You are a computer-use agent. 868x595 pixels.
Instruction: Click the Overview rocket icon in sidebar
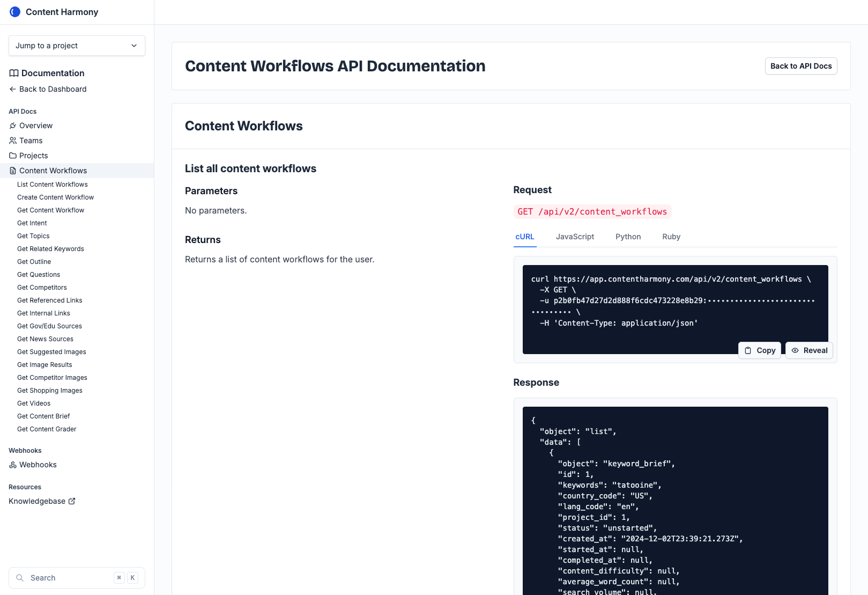pos(13,126)
